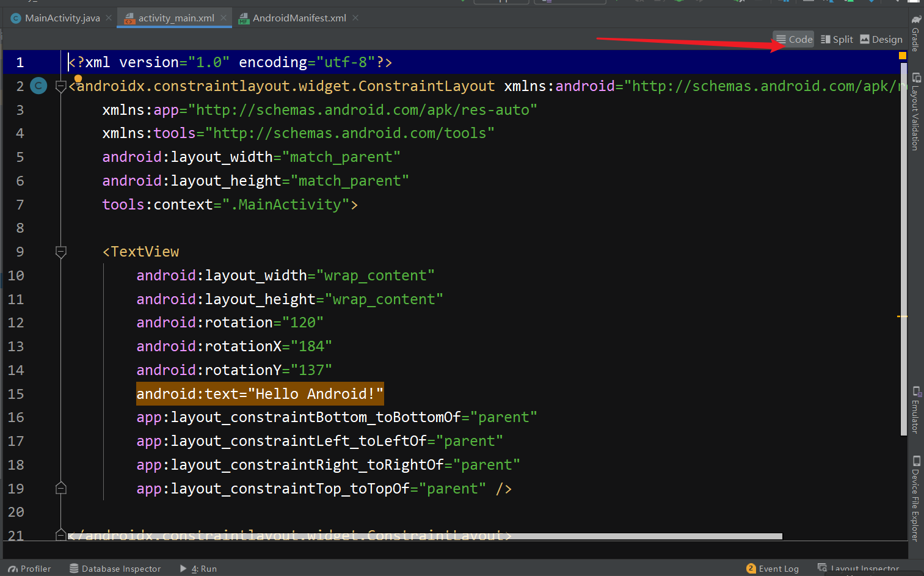The width and height of the screenshot is (924, 576).
Task: Click layout_constraintRight_toRightOf attribute line
Action: tap(328, 465)
